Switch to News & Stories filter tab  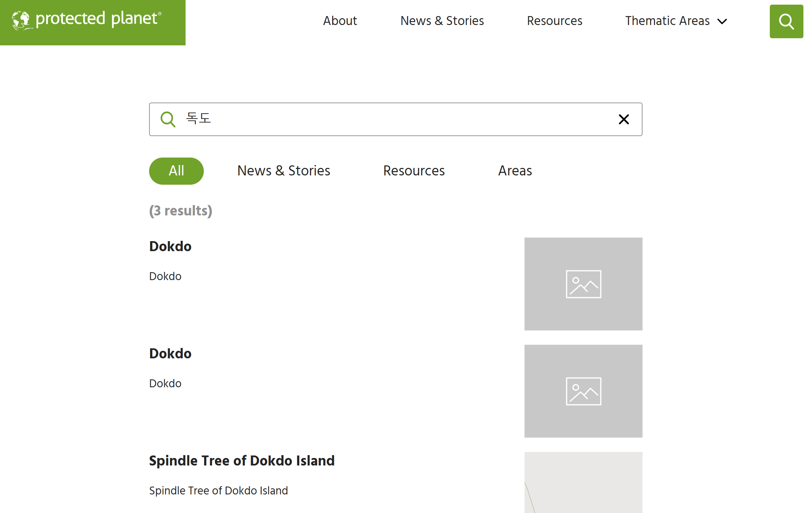284,171
